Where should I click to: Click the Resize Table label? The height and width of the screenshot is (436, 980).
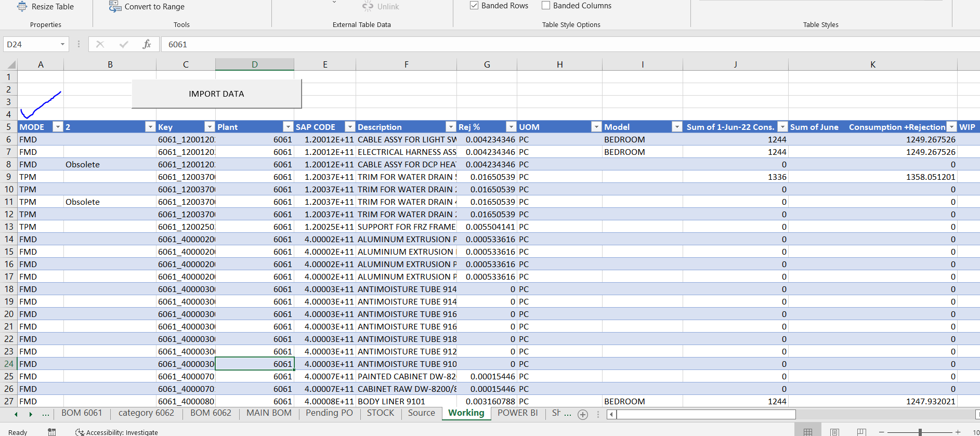[x=53, y=7]
